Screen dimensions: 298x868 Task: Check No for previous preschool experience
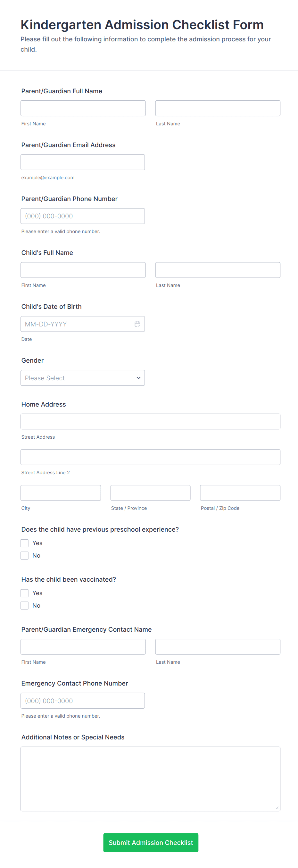(25, 555)
